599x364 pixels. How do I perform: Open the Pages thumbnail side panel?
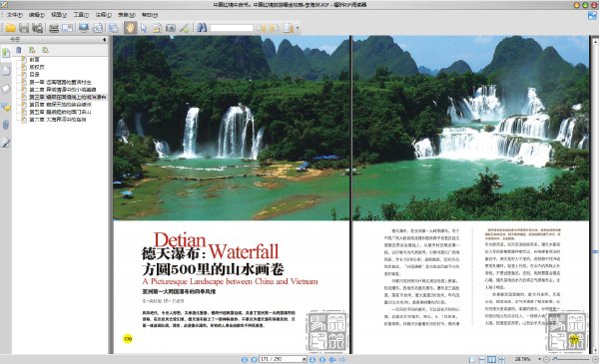click(6, 71)
